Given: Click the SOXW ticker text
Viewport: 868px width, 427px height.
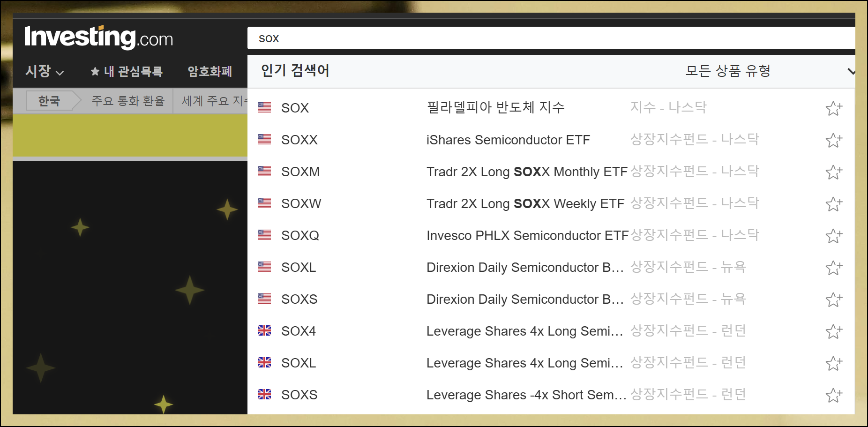Looking at the screenshot, I should (x=301, y=203).
